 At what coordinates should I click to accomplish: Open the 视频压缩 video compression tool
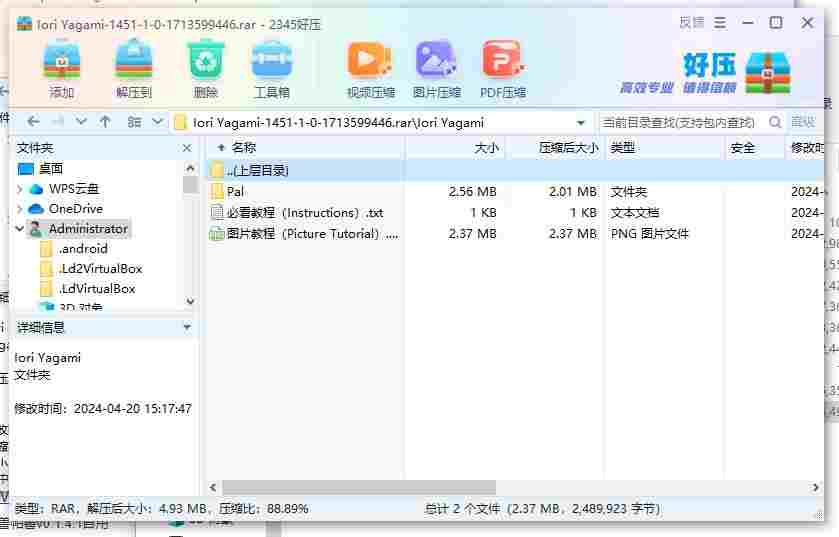pos(370,70)
